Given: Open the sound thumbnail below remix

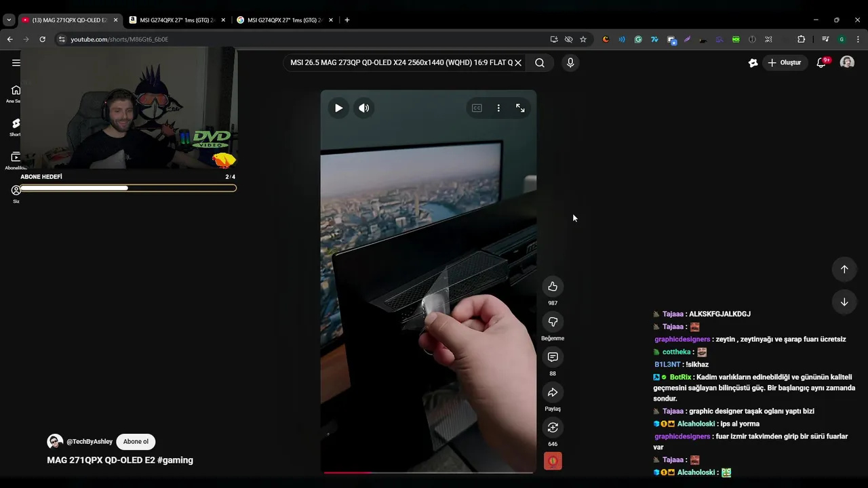Looking at the screenshot, I should coord(553,462).
